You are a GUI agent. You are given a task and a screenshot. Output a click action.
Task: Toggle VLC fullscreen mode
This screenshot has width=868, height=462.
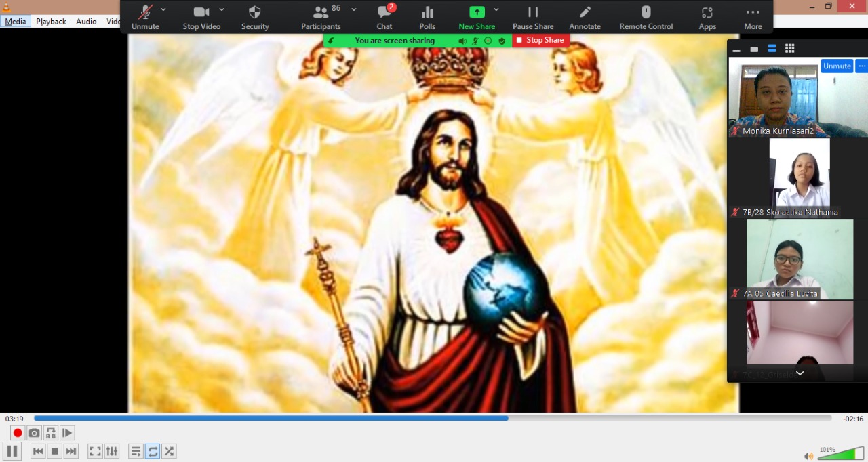click(x=96, y=451)
